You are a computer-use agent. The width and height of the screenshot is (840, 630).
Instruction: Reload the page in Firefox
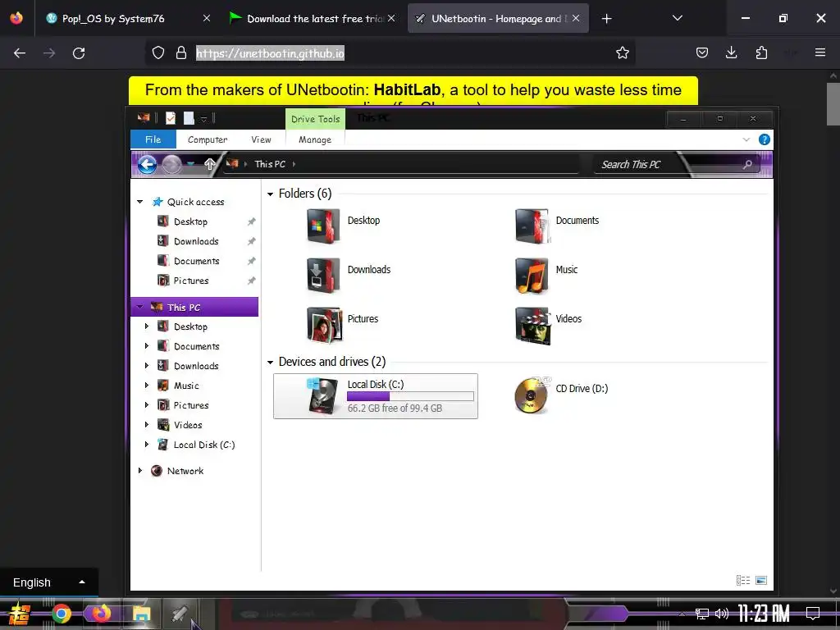coord(79,53)
